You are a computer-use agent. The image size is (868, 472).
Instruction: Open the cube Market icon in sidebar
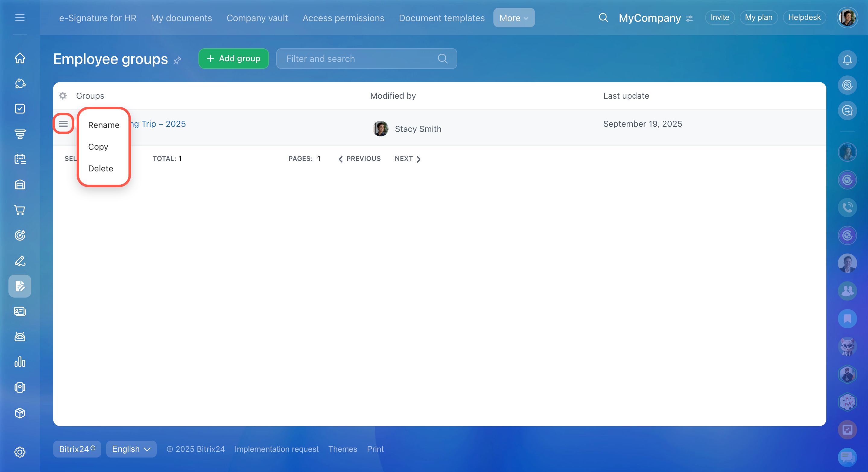[x=20, y=413]
